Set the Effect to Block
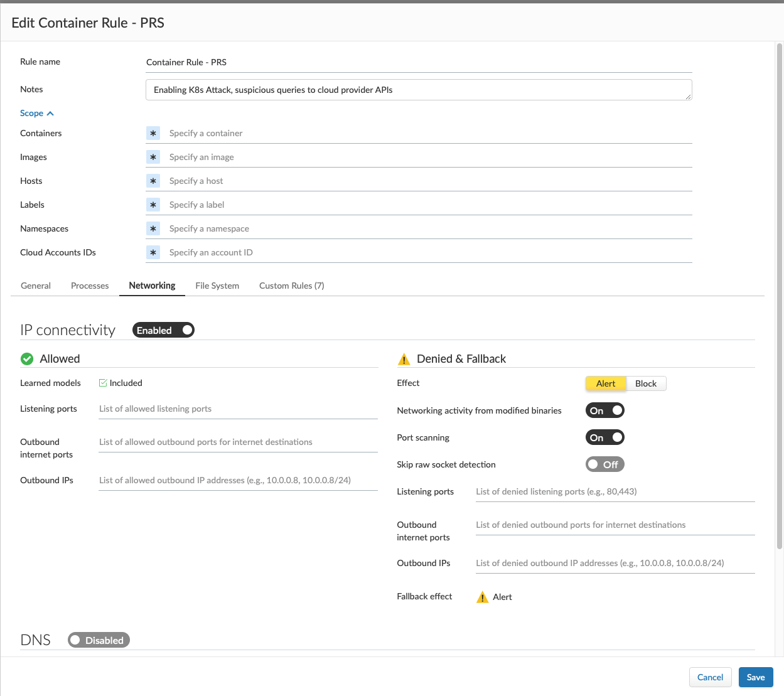 point(645,383)
